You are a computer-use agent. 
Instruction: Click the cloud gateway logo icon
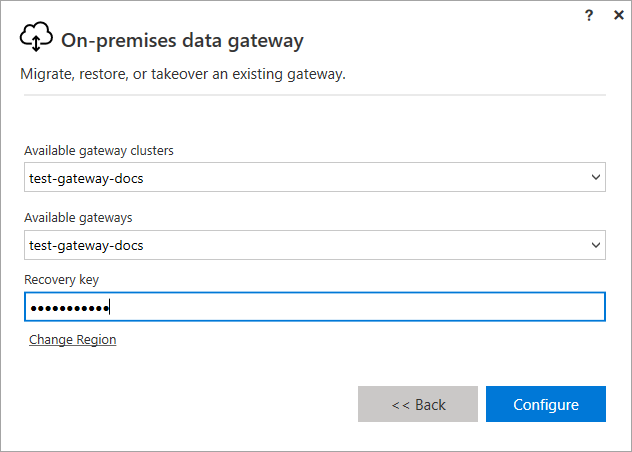click(x=36, y=40)
